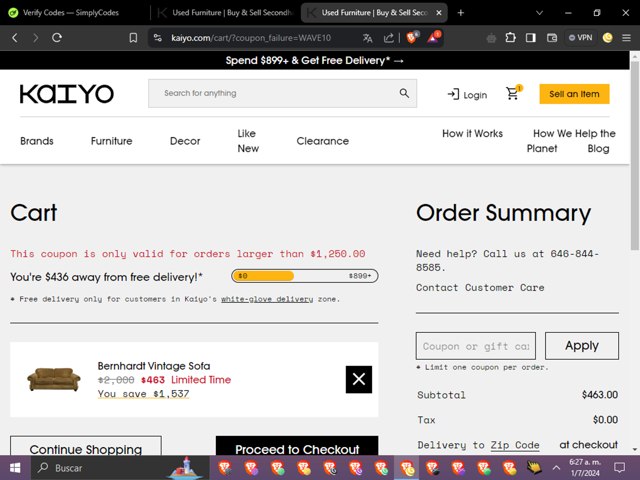Image resolution: width=640 pixels, height=480 pixels.
Task: Click the Sell an Item button
Action: coord(574,94)
